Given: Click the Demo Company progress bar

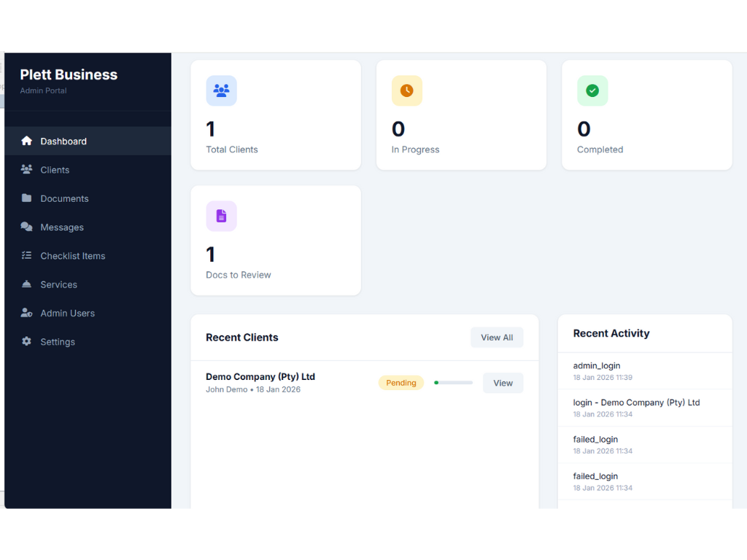Looking at the screenshot, I should (453, 382).
